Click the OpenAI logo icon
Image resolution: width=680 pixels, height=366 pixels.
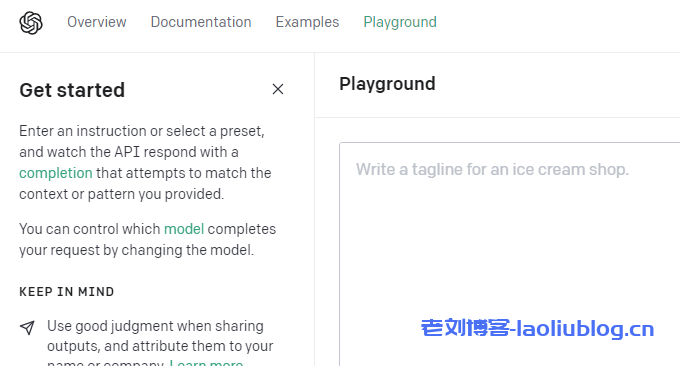pyautogui.click(x=31, y=23)
